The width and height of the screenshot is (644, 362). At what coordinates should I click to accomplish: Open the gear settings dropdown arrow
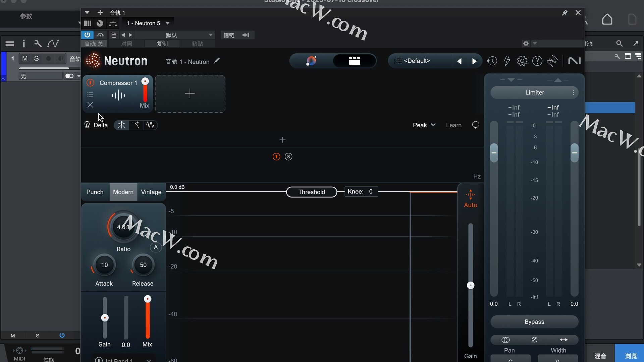click(535, 44)
